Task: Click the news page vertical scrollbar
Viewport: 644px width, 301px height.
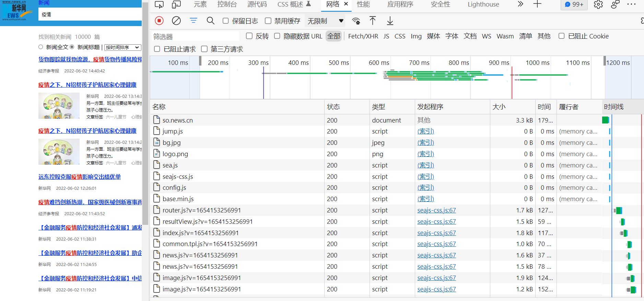Action: coord(145,113)
